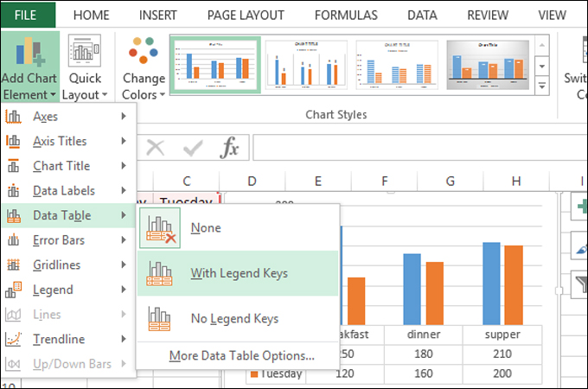Expand the Axes submenu arrow
This screenshot has height=389, width=588.
click(124, 116)
